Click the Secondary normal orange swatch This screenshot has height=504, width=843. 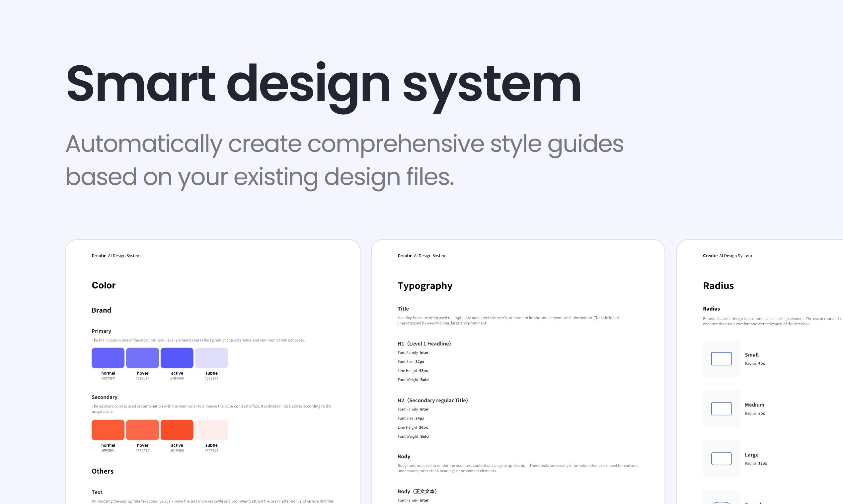pyautogui.click(x=108, y=430)
